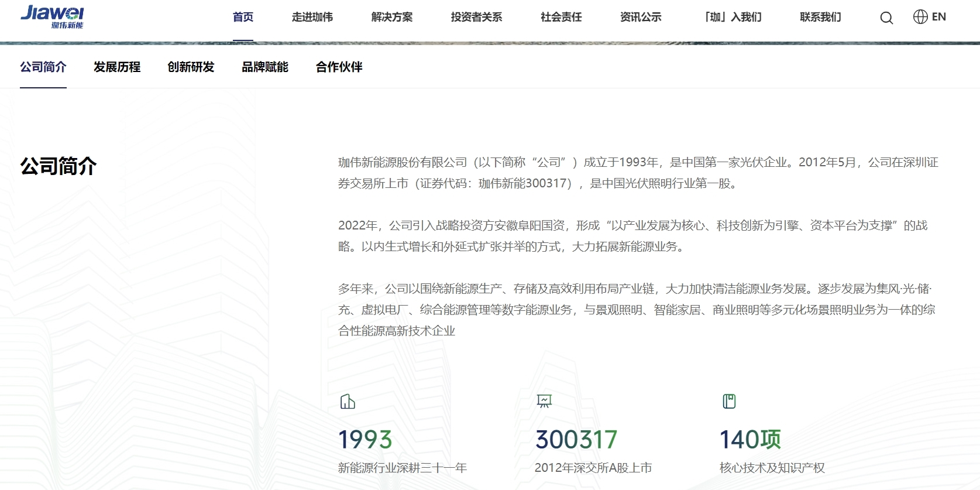Open the 联系我们 menu
980x490 pixels.
[x=820, y=17]
